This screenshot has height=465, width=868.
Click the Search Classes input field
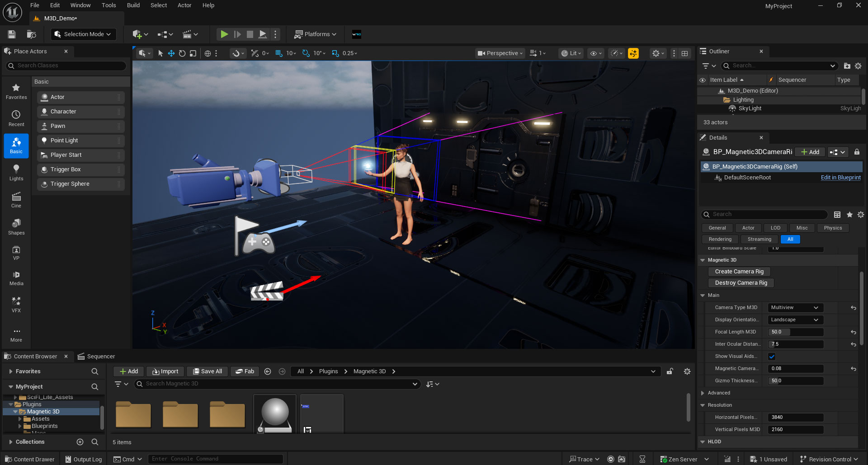click(66, 66)
